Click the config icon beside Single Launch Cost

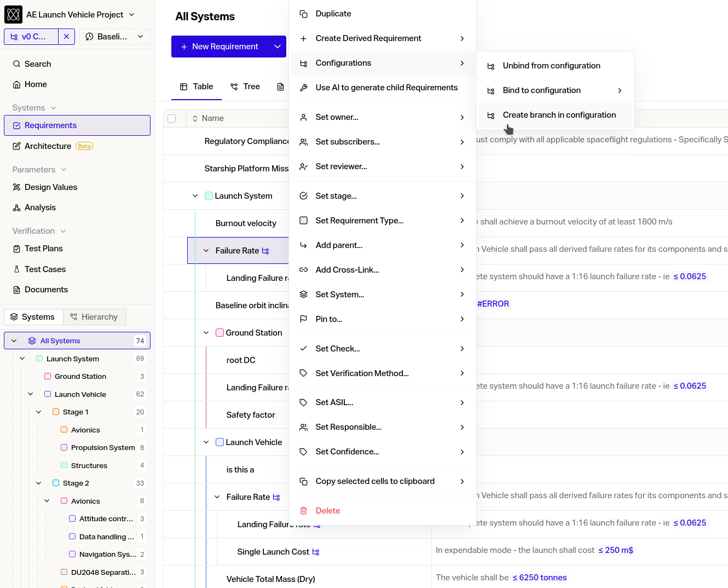coord(316,552)
